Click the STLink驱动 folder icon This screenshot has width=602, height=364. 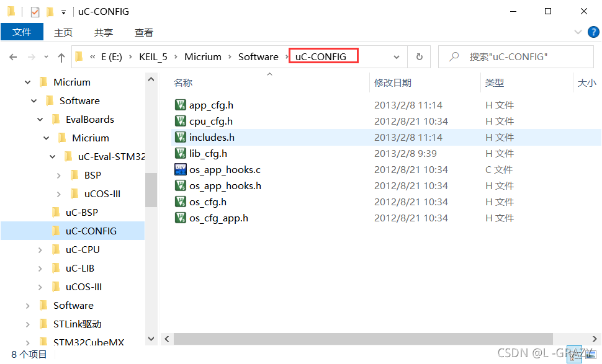coord(44,324)
